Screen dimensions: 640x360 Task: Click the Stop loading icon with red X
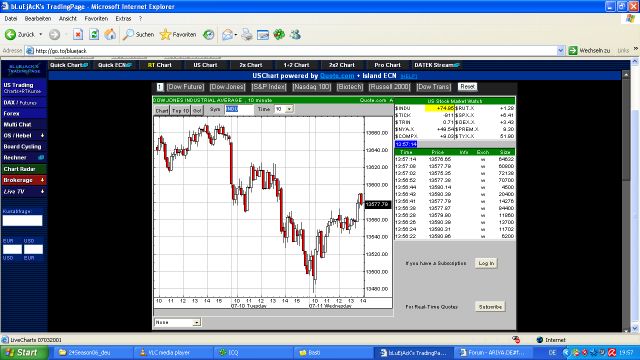coord(78,35)
